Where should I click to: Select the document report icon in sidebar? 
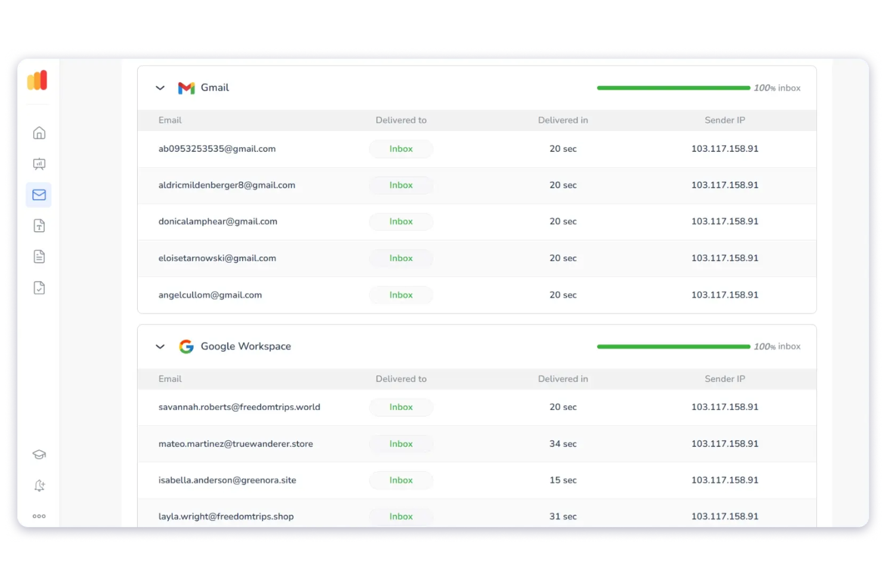pyautogui.click(x=39, y=256)
